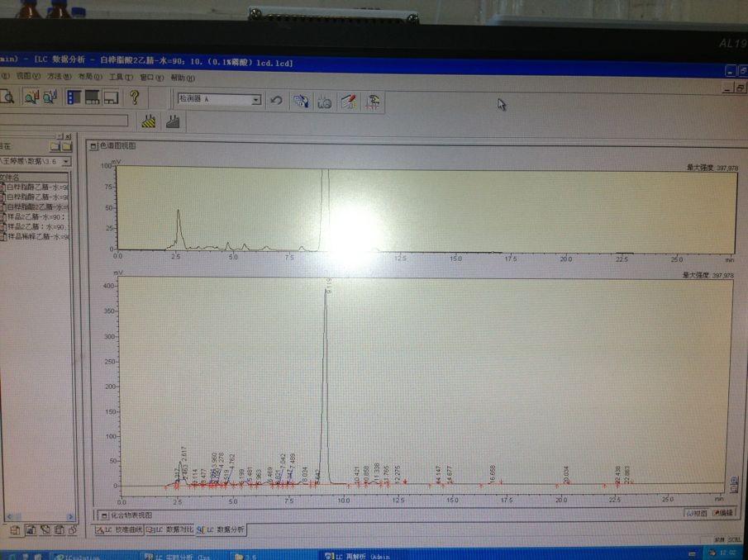The height and width of the screenshot is (560, 748).
Task: Click the undo arrow toolbar icon
Action: click(276, 101)
